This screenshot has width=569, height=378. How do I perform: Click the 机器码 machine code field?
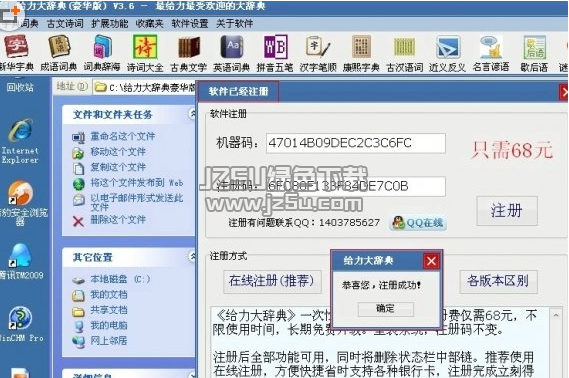pyautogui.click(x=355, y=143)
